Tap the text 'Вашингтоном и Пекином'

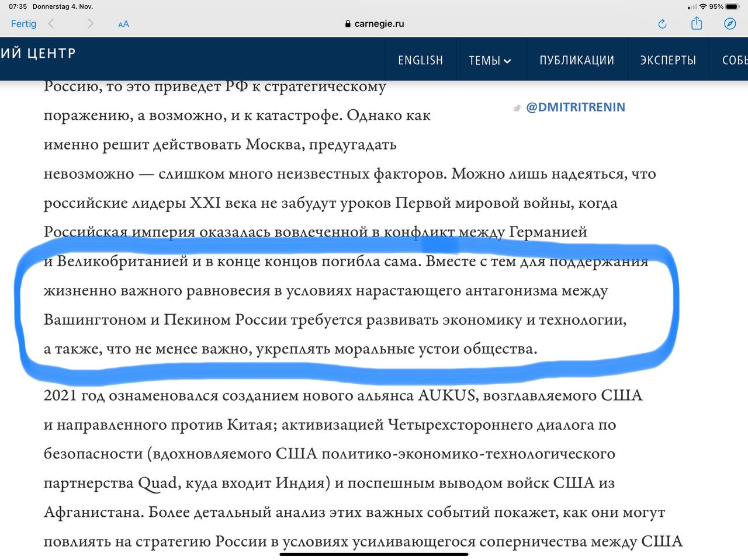click(137, 320)
